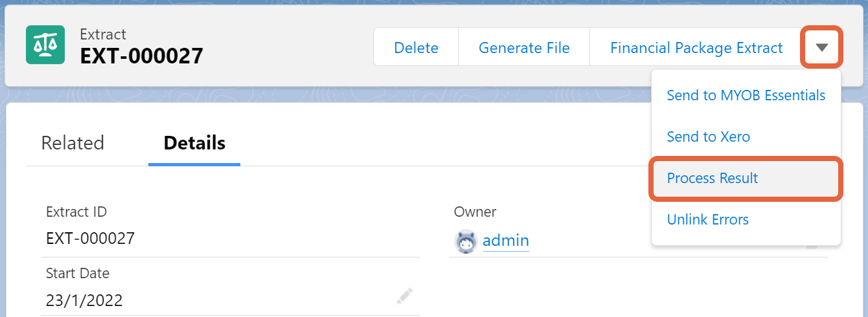Screen dimensions: 868x317
Task: Open the Details tab
Action: click(194, 142)
